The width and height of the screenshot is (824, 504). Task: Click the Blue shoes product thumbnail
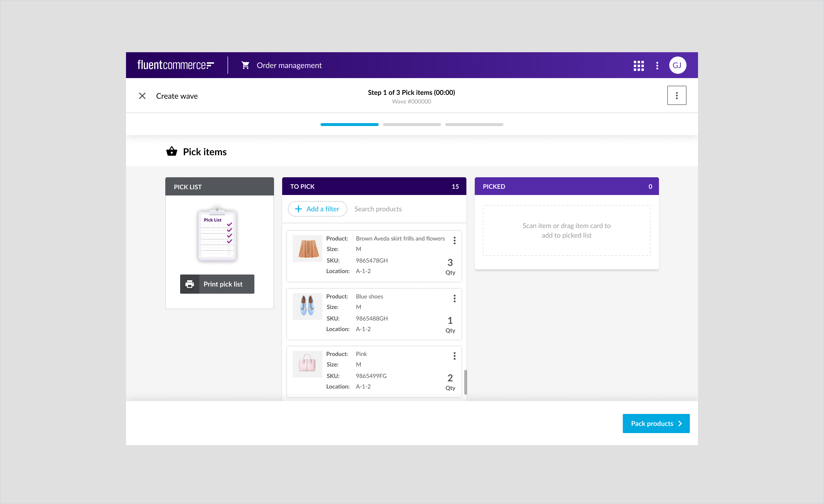307,306
